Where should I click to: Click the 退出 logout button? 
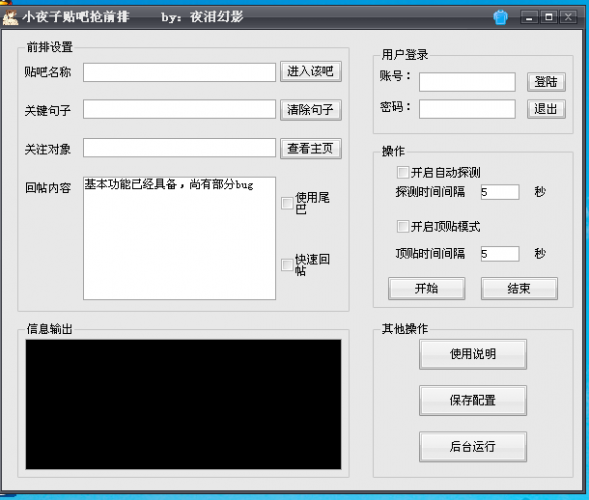click(x=546, y=109)
